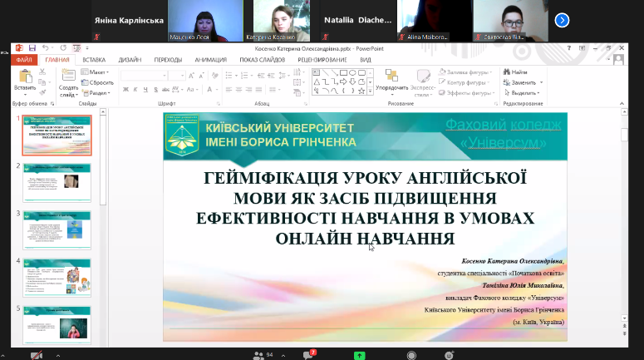Viewport: 644px width, 360px height.
Task: Open the Zoom participants panel icon
Action: click(259, 354)
